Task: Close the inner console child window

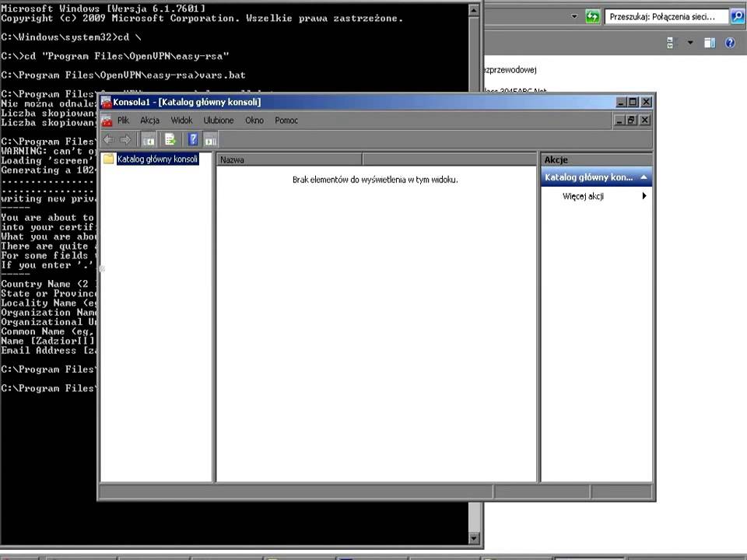Action: point(644,121)
